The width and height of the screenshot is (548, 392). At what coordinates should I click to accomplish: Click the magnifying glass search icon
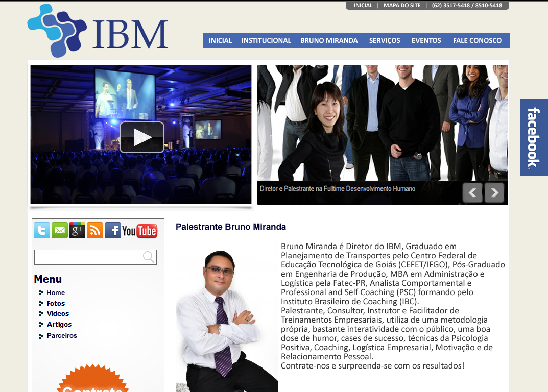149,257
